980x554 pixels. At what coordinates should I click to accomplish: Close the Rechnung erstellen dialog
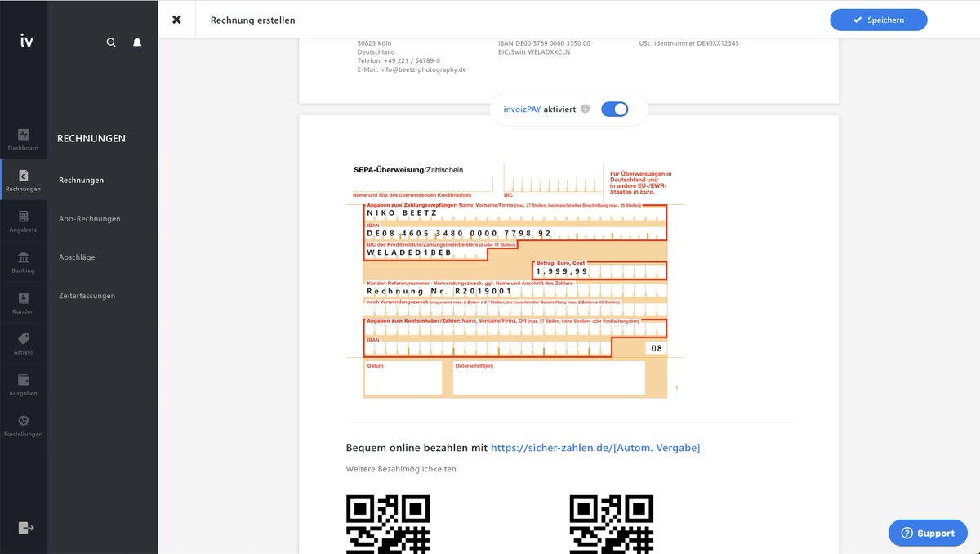coord(176,20)
